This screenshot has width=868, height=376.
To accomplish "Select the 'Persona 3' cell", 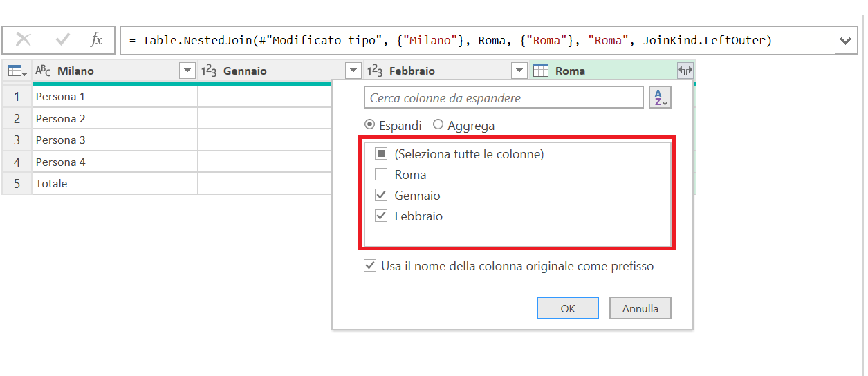I will (115, 140).
